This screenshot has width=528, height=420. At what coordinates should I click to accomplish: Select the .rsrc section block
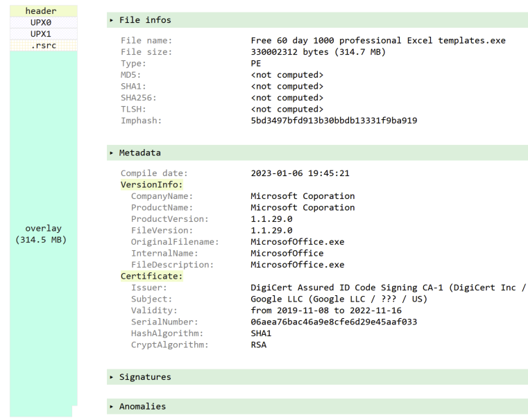click(44, 46)
